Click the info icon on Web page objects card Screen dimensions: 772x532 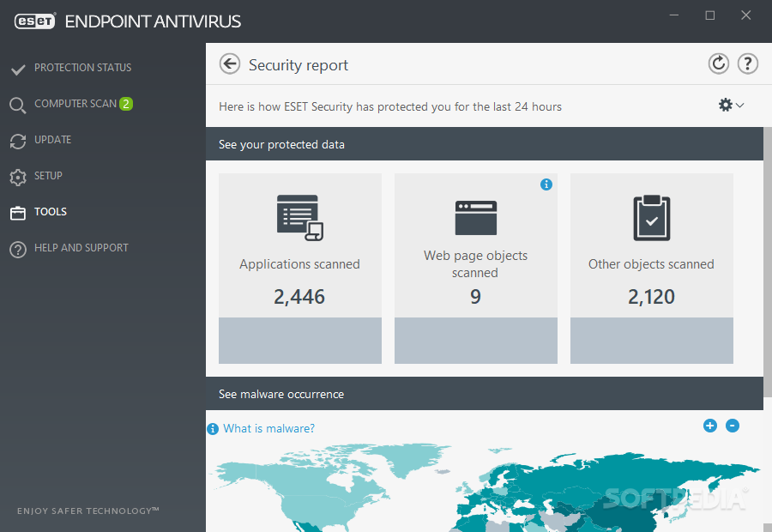click(546, 184)
